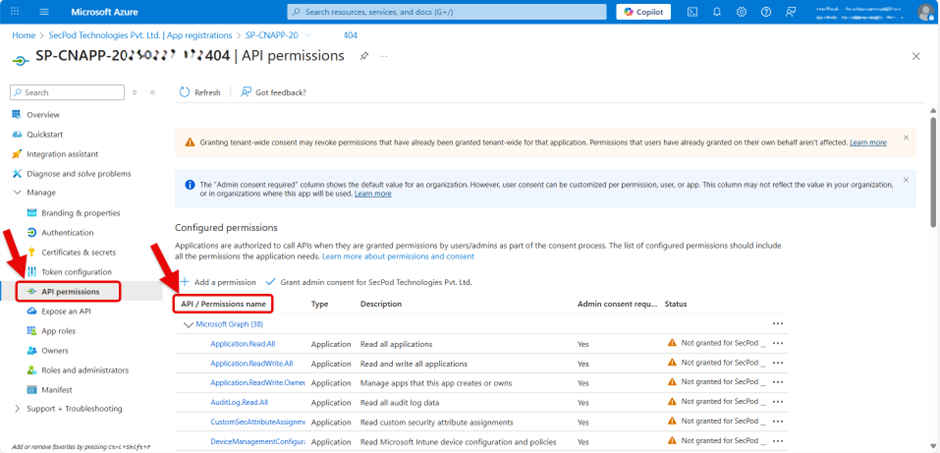
Task: Open portal settings gear
Action: tap(741, 12)
